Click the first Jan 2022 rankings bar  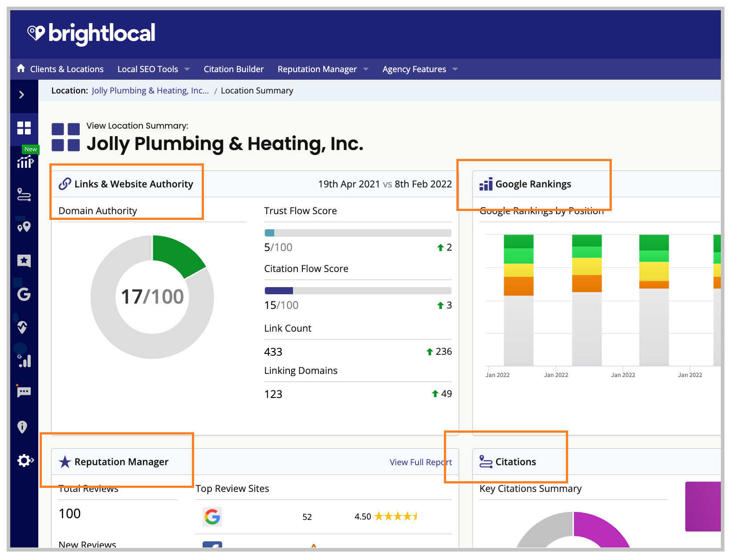pyautogui.click(x=519, y=300)
